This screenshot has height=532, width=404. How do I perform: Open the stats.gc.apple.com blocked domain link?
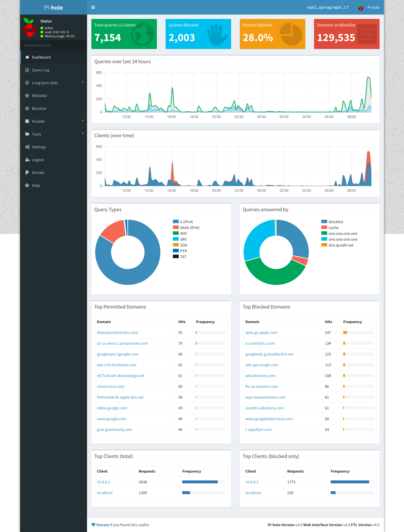261,332
